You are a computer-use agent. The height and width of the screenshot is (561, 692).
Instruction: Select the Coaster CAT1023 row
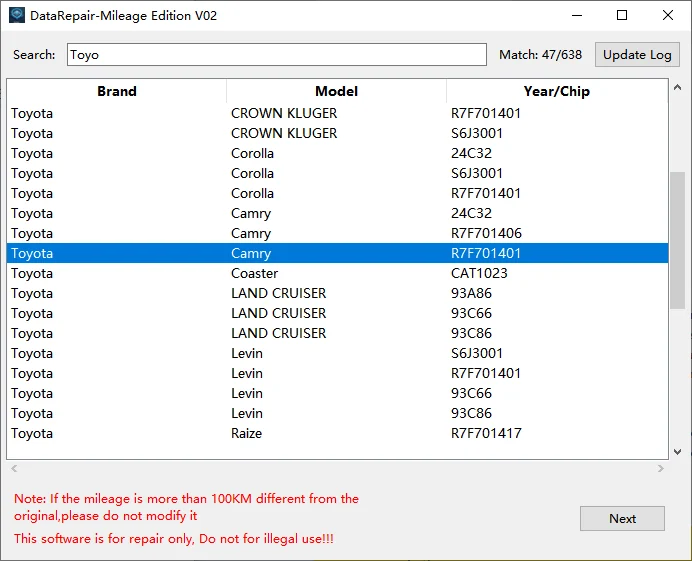point(337,273)
